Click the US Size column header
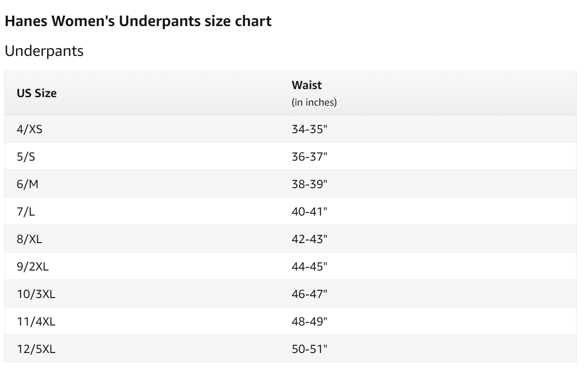Image resolution: width=588 pixels, height=380 pixels. click(x=36, y=93)
